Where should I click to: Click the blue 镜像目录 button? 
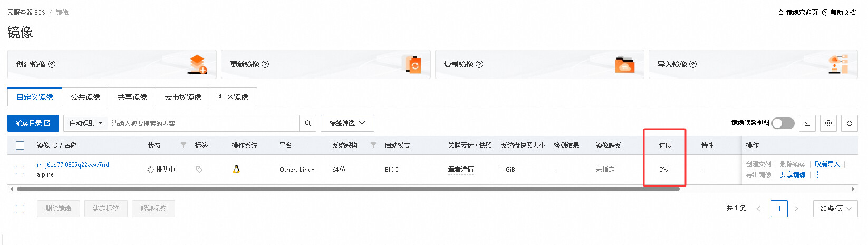tap(33, 123)
